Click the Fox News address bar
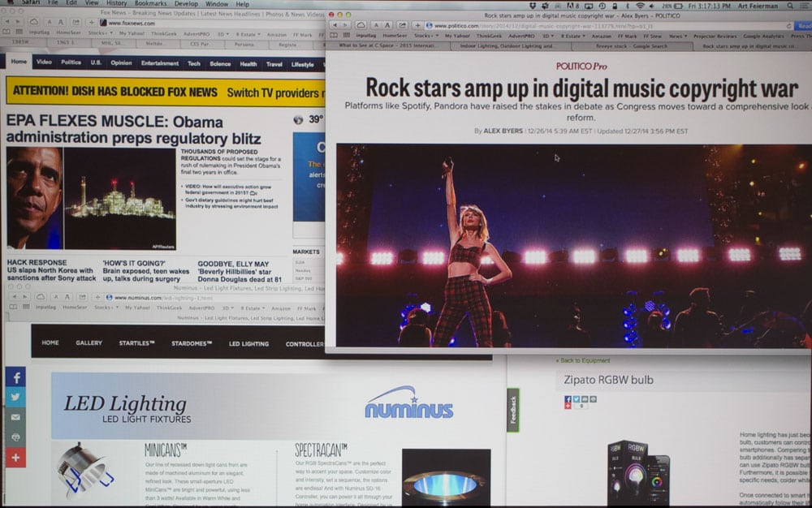This screenshot has width=812, height=508. pos(211,24)
